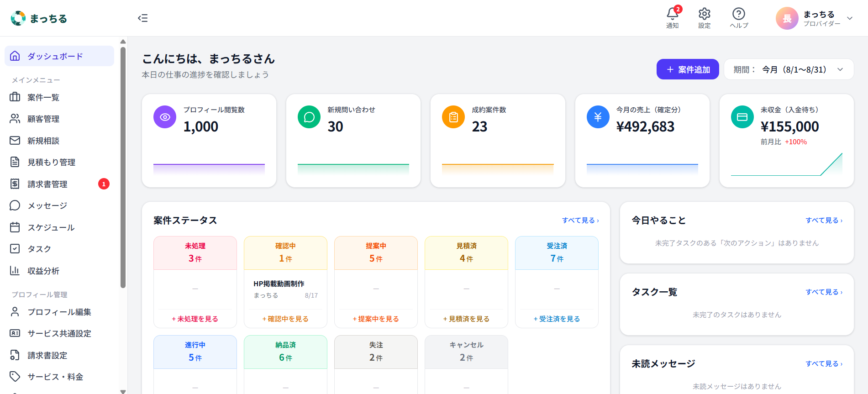Open 見積もり管理 menu item

click(x=59, y=162)
